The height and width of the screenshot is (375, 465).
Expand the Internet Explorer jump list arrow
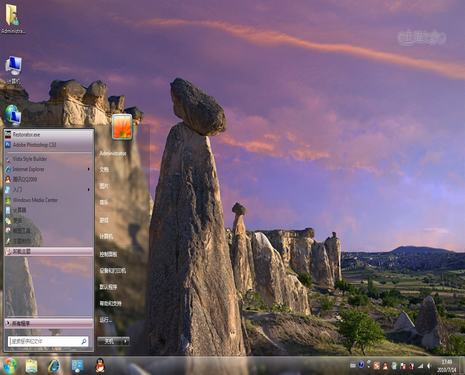click(89, 169)
